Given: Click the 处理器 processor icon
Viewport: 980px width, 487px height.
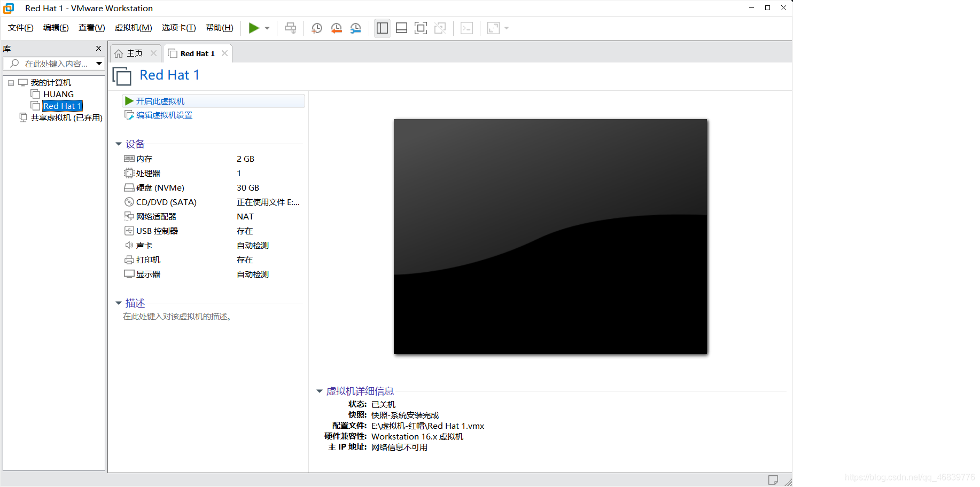Looking at the screenshot, I should click(129, 173).
